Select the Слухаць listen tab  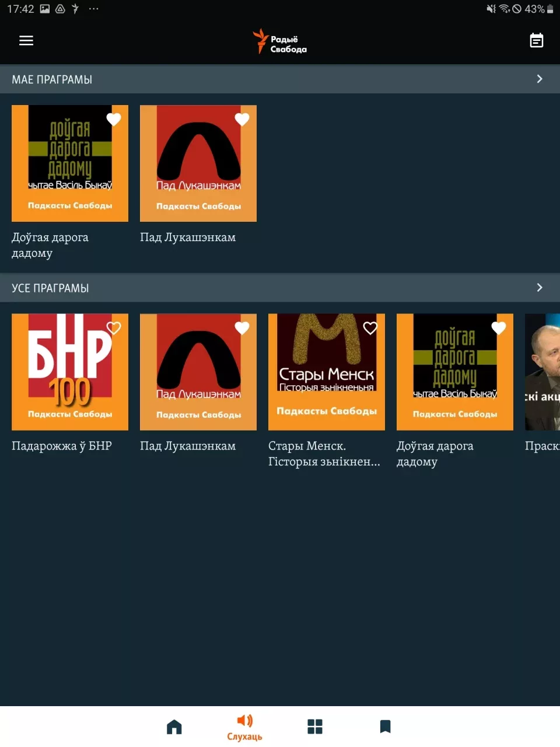coord(244,727)
